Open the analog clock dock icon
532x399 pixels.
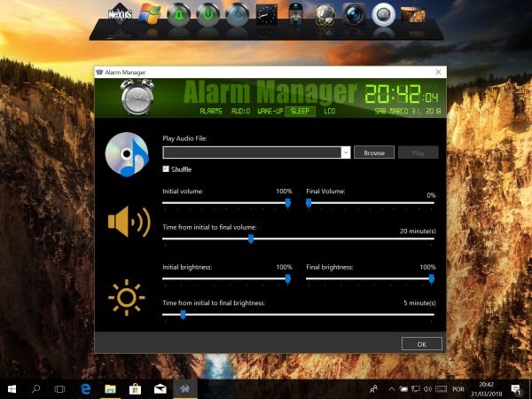[x=266, y=15]
